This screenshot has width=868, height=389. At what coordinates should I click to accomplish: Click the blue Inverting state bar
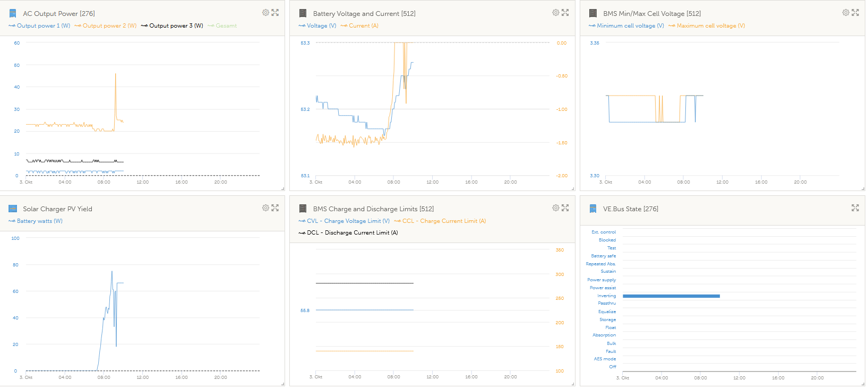click(671, 296)
